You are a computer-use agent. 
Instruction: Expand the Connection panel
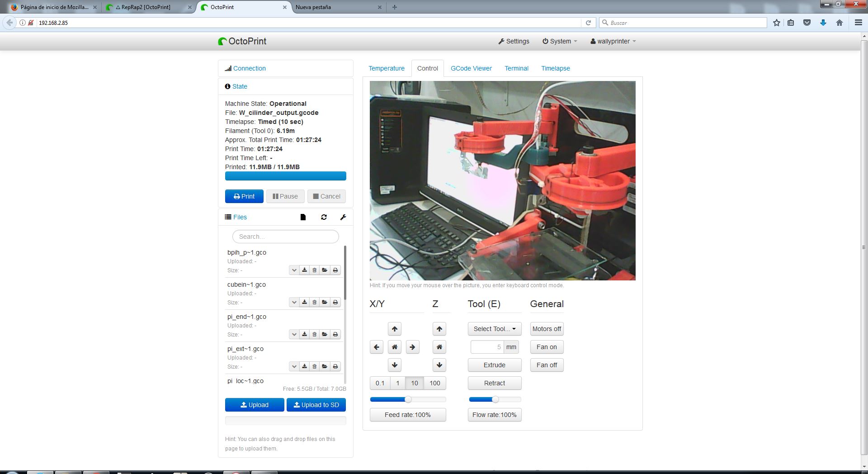click(250, 68)
